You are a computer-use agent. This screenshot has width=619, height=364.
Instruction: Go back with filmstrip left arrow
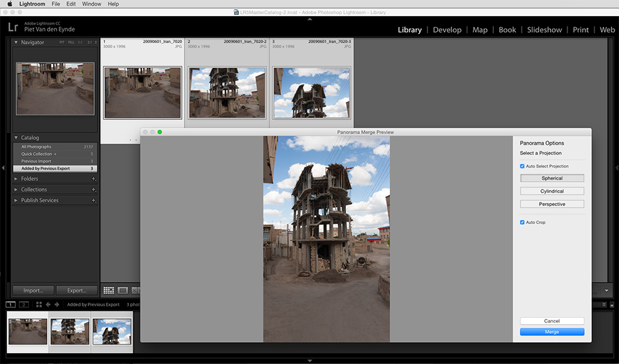(x=48, y=305)
